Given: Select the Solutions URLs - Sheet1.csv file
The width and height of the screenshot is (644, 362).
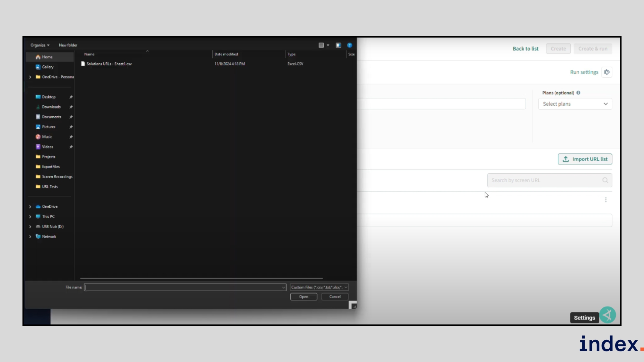Looking at the screenshot, I should 109,64.
